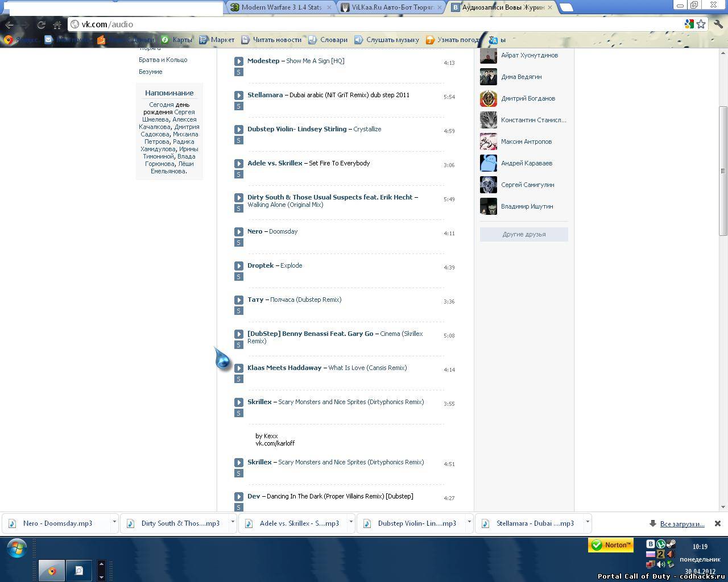The width and height of the screenshot is (728, 582).
Task: Select the Аудиозаписи Вовы Журин tab
Action: coord(503,7)
